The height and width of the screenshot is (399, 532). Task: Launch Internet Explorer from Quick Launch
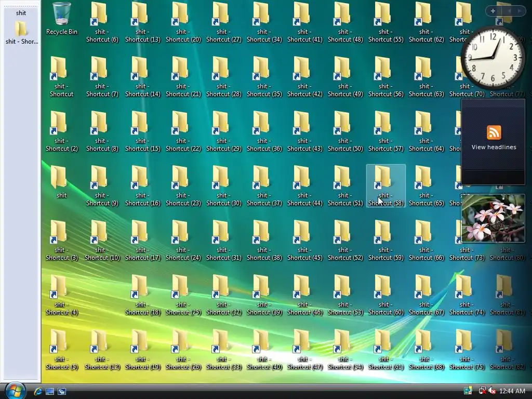click(x=37, y=391)
